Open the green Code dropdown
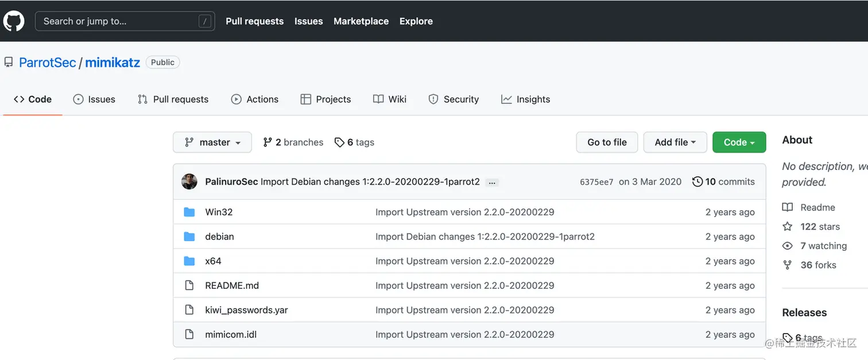 coord(739,142)
